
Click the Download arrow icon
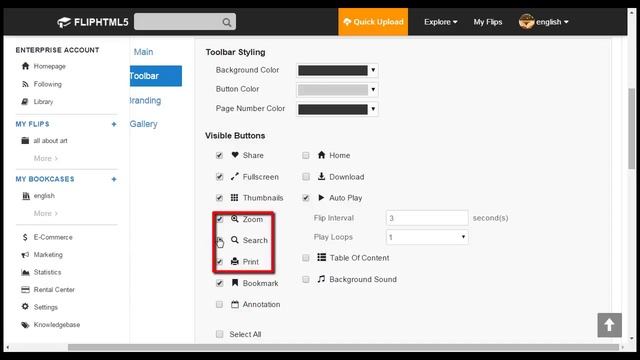click(321, 176)
